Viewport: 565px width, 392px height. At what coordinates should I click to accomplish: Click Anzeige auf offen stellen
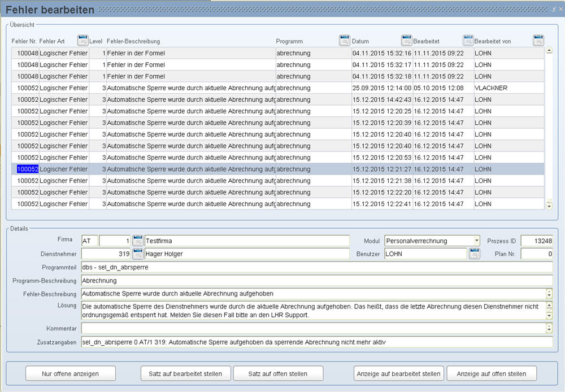(x=492, y=373)
